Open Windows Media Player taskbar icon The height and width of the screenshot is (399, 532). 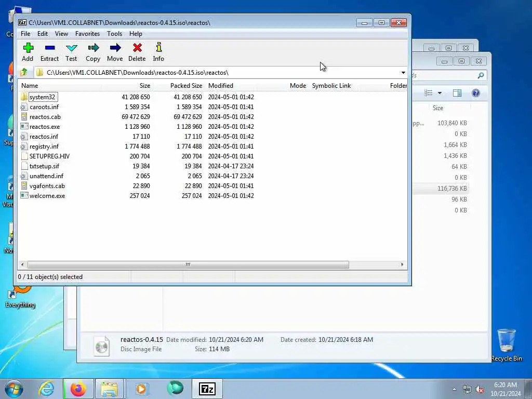tap(141, 389)
